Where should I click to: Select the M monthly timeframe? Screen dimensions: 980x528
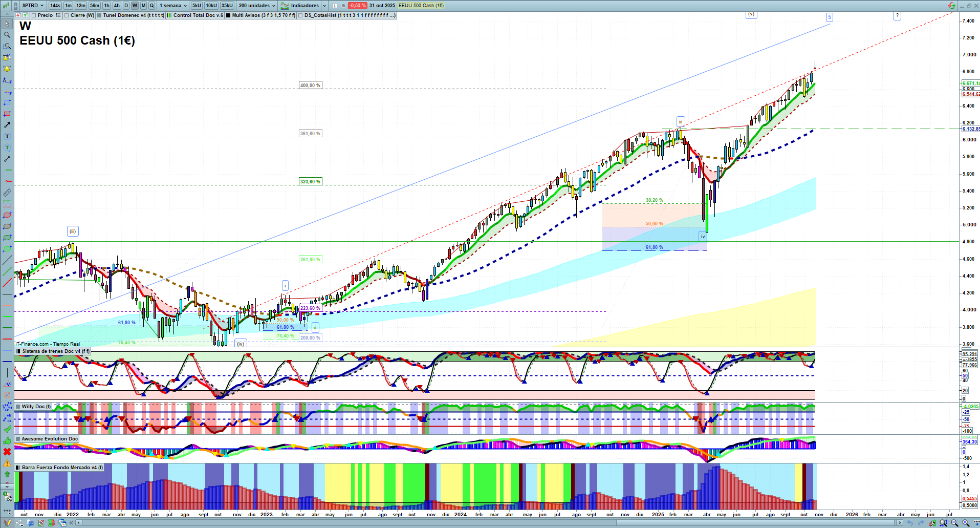click(x=143, y=6)
